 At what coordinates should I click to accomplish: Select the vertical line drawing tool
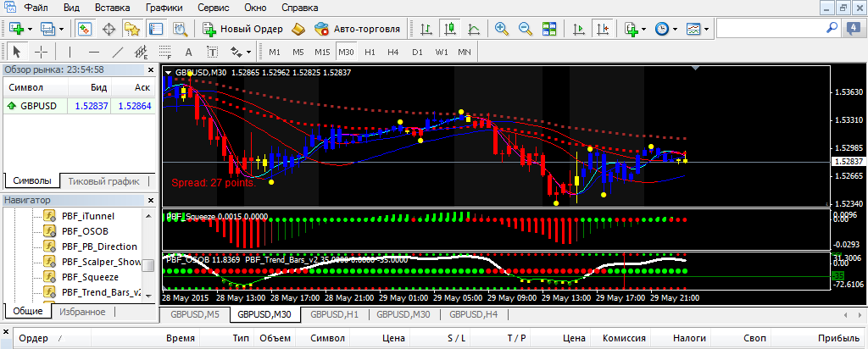pyautogui.click(x=70, y=52)
